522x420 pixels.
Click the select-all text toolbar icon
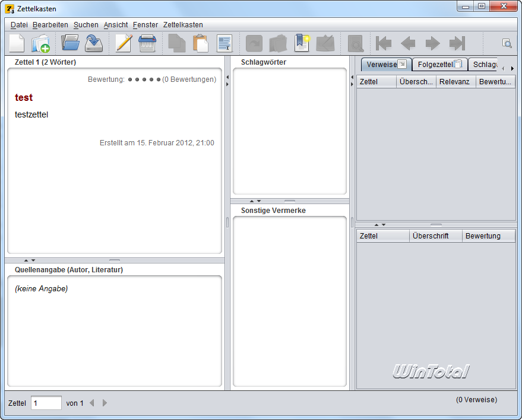[x=224, y=43]
